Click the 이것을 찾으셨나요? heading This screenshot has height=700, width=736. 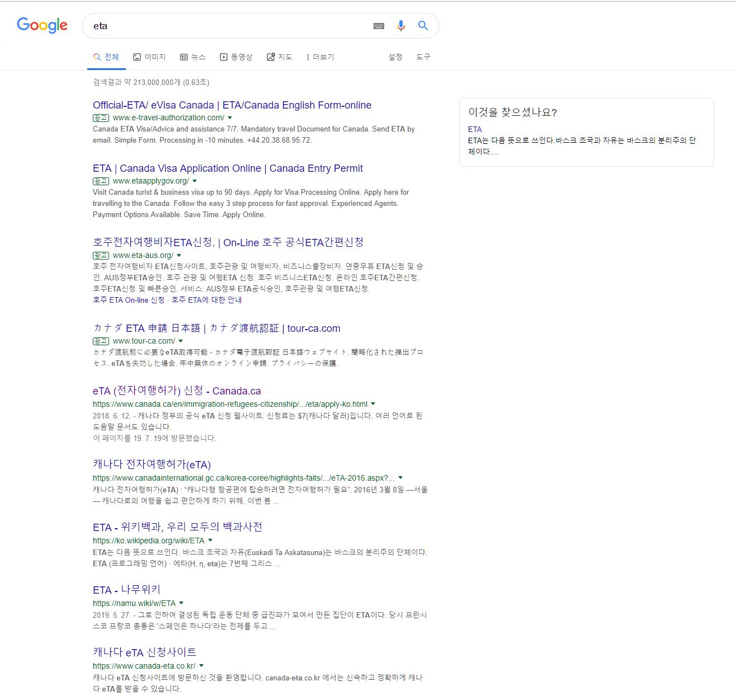click(512, 112)
